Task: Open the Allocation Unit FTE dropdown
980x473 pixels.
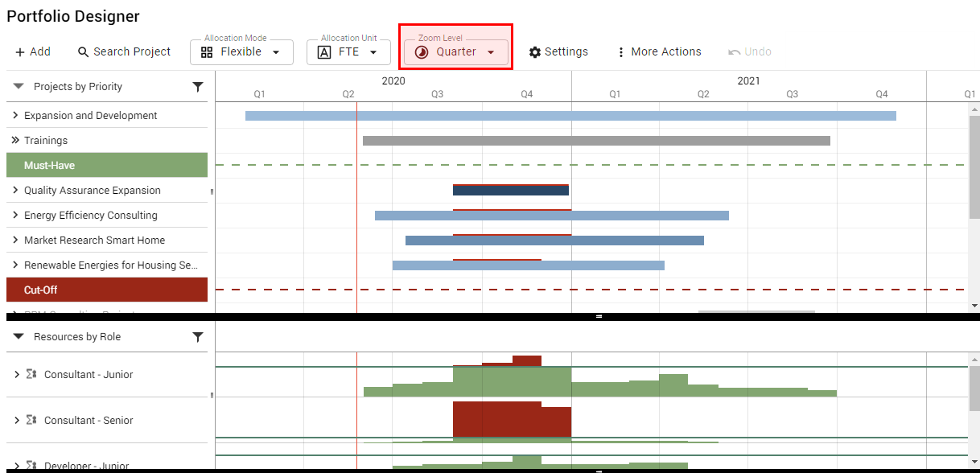Action: 348,52
